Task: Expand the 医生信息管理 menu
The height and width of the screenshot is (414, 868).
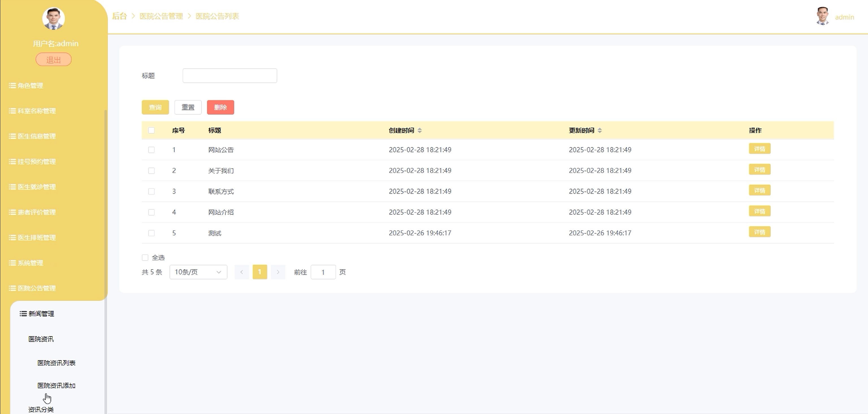Action: [37, 136]
